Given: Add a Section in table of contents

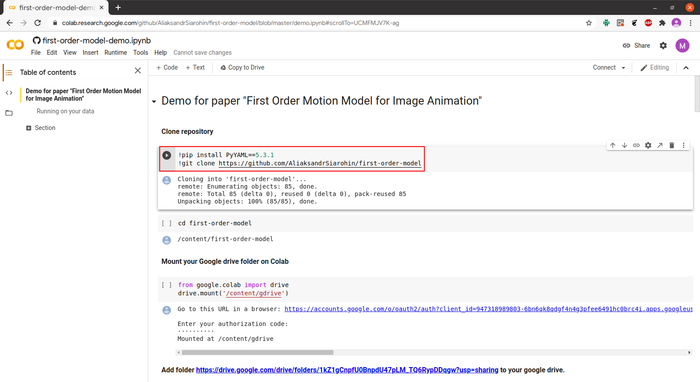Looking at the screenshot, I should click(x=41, y=128).
